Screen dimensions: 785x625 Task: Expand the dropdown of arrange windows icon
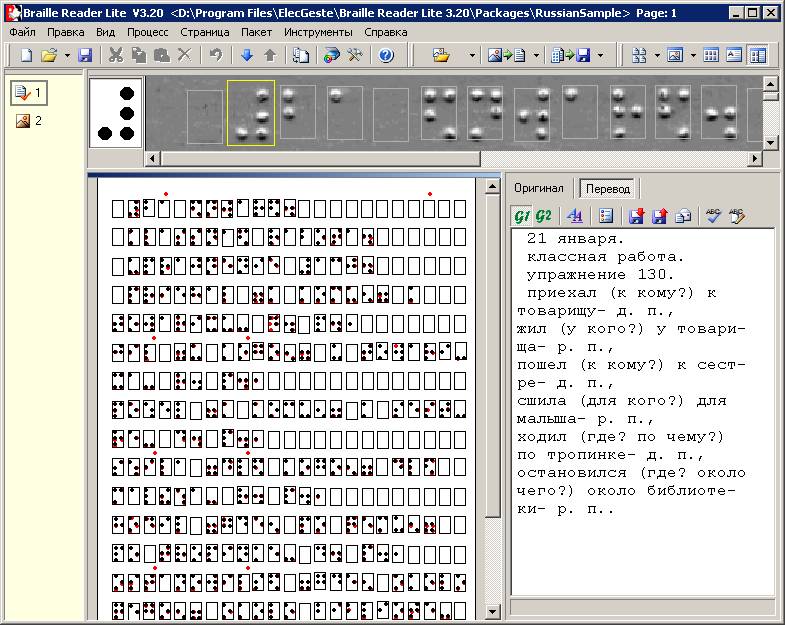[x=657, y=56]
